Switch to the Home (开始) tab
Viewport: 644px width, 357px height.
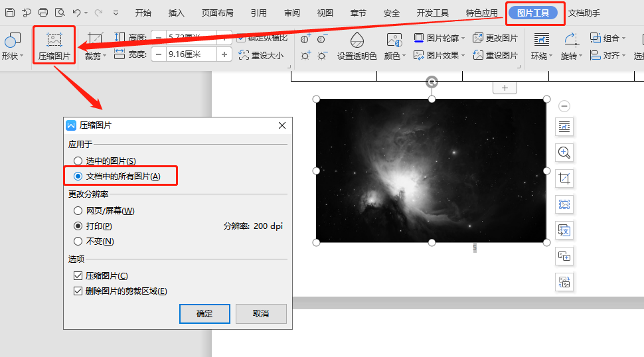(x=143, y=13)
